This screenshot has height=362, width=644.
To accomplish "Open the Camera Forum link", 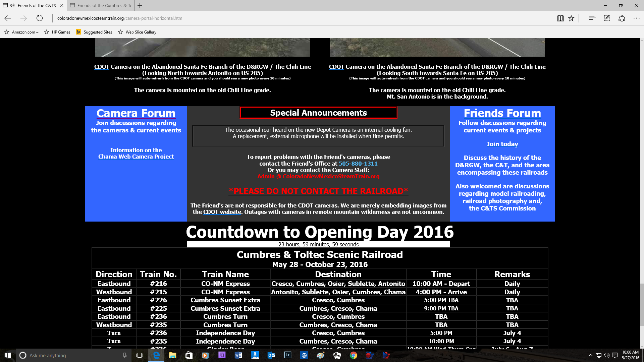I will 136,113.
